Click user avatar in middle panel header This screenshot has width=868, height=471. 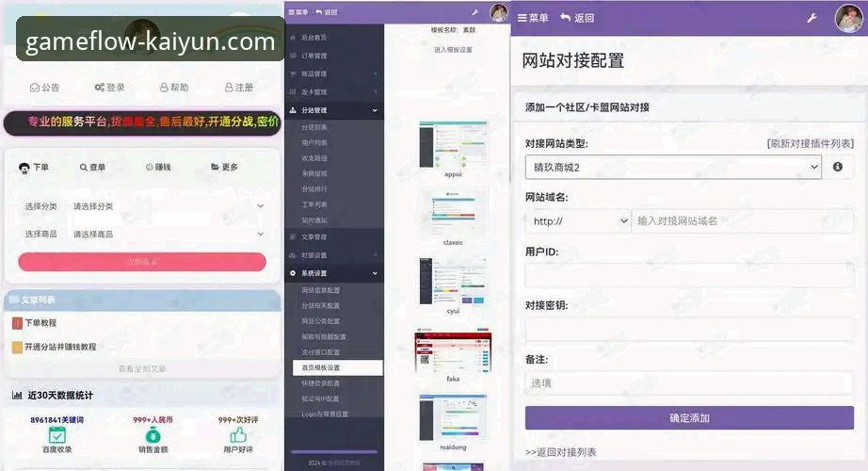499,12
